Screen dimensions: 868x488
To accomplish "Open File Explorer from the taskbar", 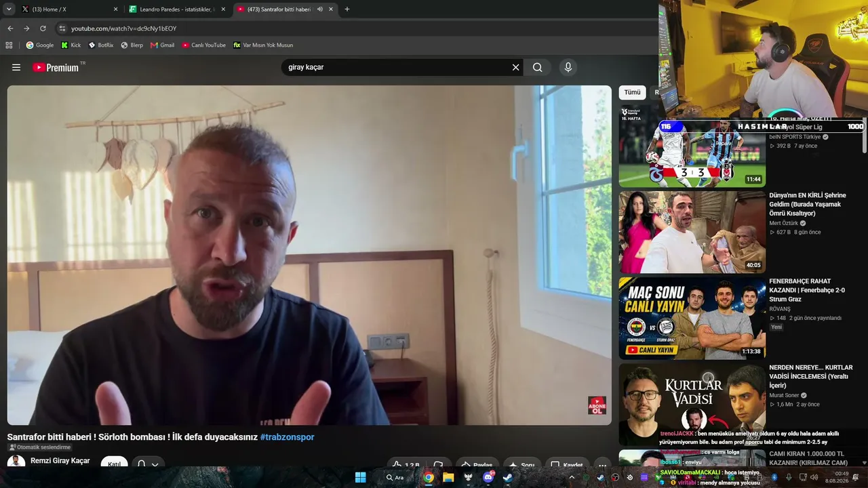I will pyautogui.click(x=448, y=477).
